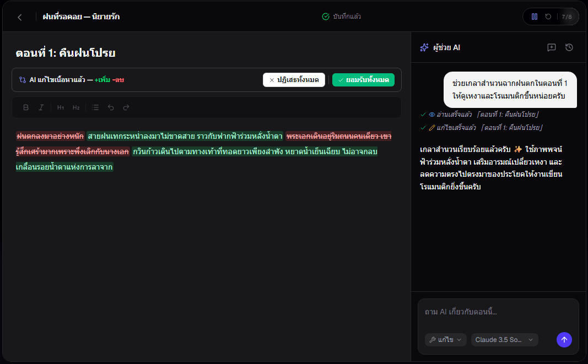Go back with the left chevron arrow
The height and width of the screenshot is (364, 588).
click(20, 17)
